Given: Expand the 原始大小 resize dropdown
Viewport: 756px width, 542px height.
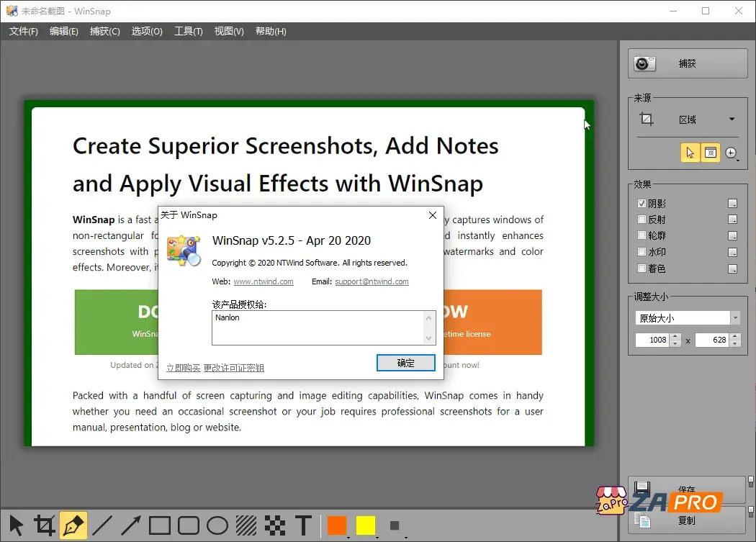Looking at the screenshot, I should click(735, 318).
